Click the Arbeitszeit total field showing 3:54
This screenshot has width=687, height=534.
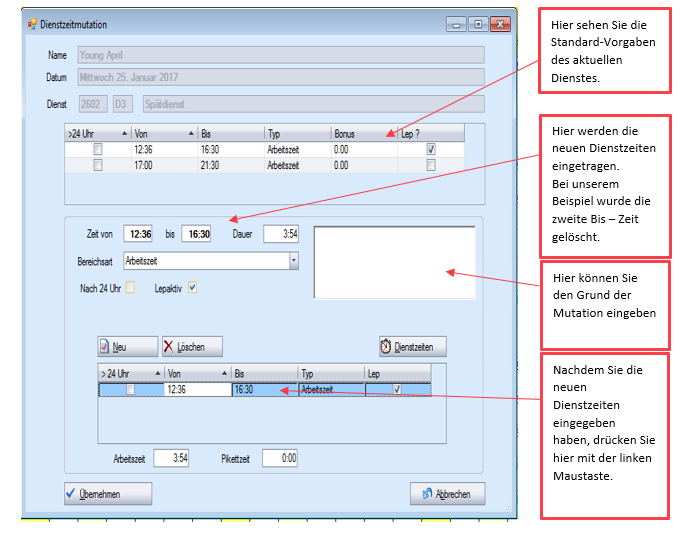(171, 458)
